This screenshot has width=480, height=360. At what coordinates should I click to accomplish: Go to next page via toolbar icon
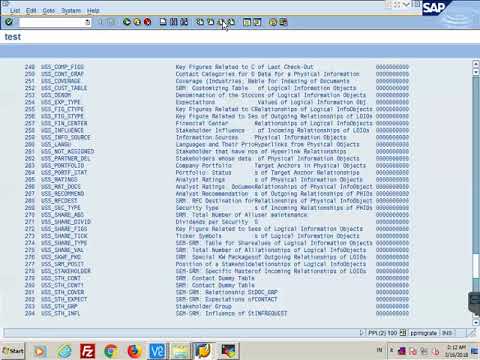click(221, 22)
